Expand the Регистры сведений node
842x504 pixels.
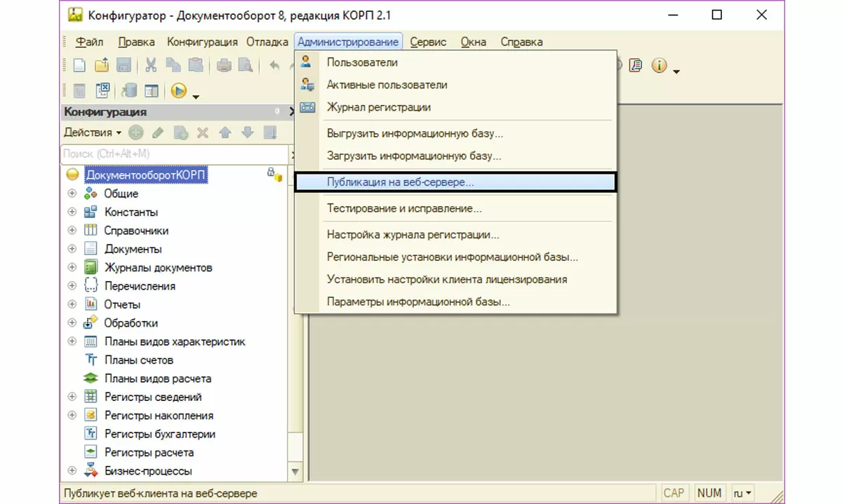pos(72,397)
